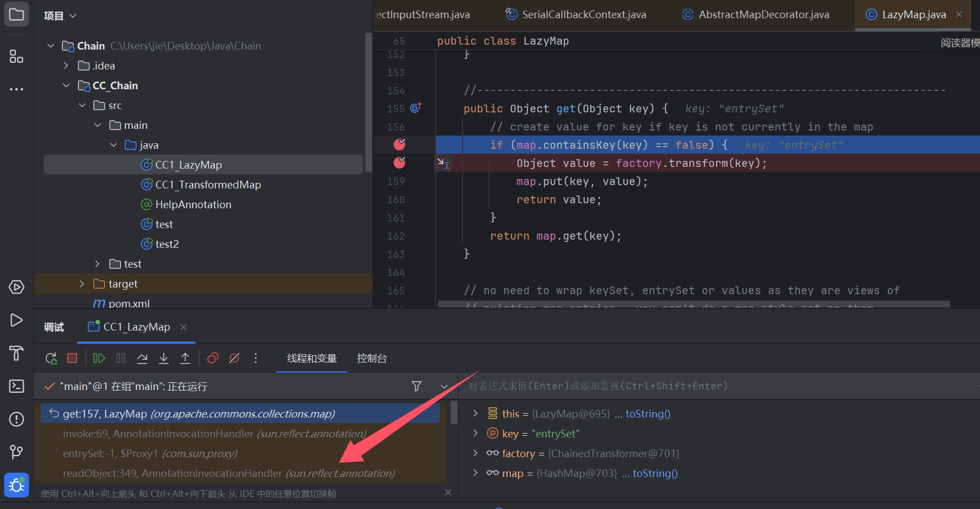Stop the debug session

pos(72,359)
